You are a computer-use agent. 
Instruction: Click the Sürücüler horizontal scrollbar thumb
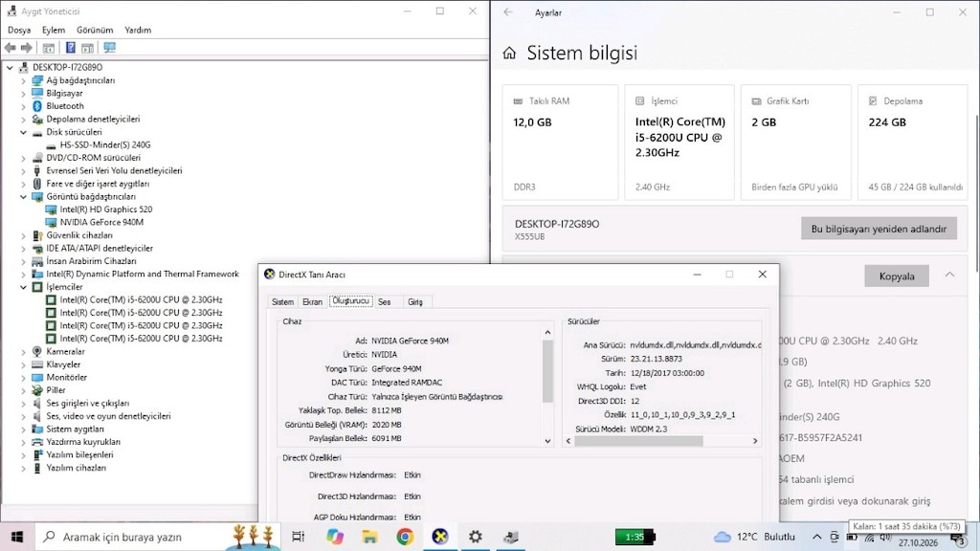638,441
